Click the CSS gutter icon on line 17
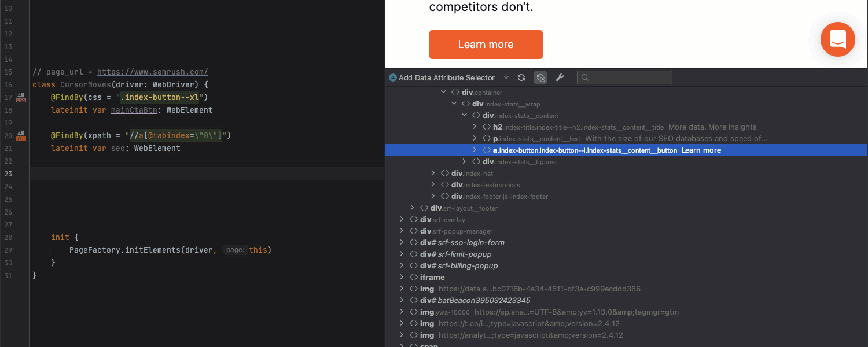Viewport: 868px width, 347px height. [x=21, y=97]
